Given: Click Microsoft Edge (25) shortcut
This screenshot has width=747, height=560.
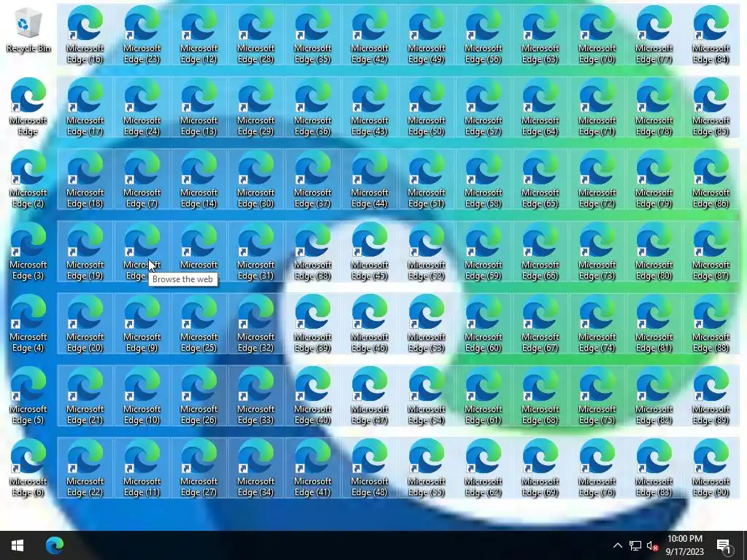Looking at the screenshot, I should [x=198, y=324].
